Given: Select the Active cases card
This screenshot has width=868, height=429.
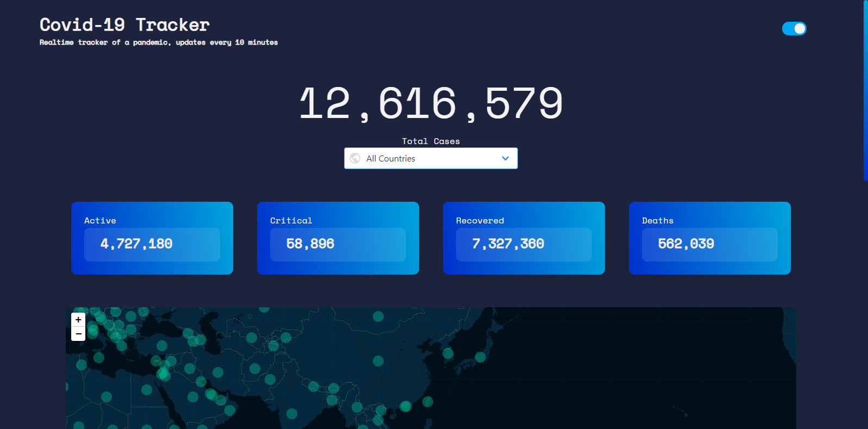Looking at the screenshot, I should pyautogui.click(x=152, y=238).
